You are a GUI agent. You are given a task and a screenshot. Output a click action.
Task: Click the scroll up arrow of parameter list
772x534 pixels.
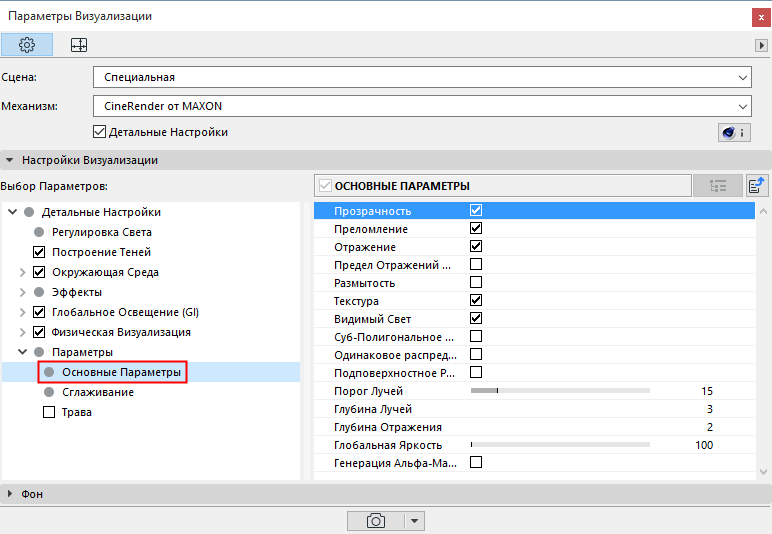click(763, 211)
